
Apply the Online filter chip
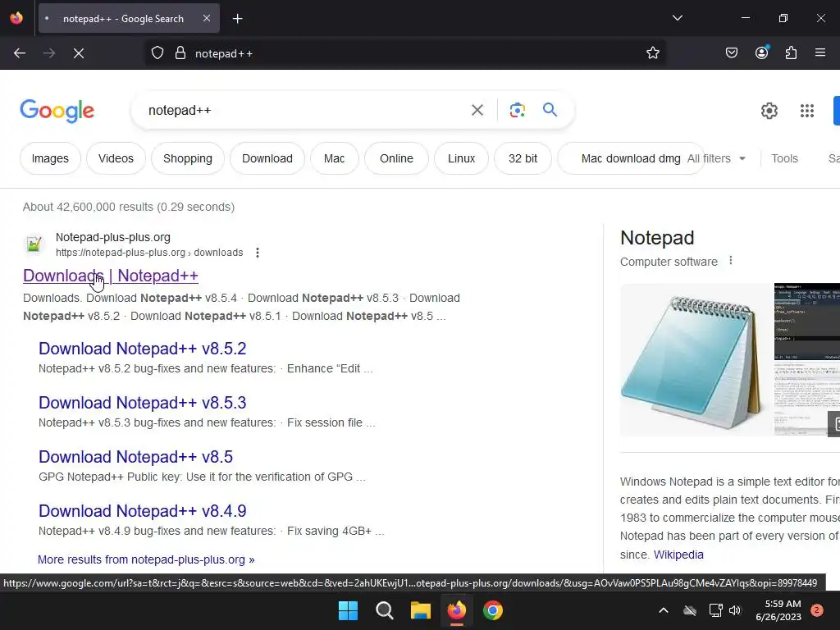(x=396, y=158)
